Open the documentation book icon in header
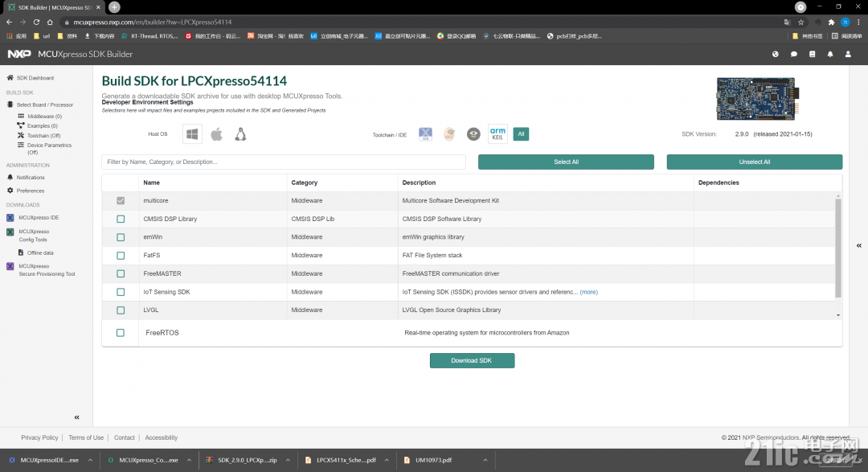868x472 pixels. tap(812, 55)
